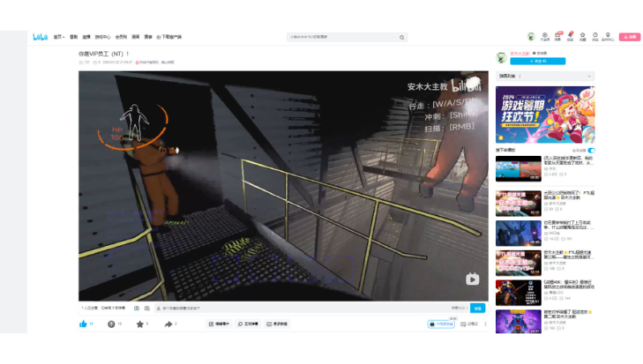The width and height of the screenshot is (643, 364).
Task: Open 动态 feed icon in header
Action: [571, 36]
